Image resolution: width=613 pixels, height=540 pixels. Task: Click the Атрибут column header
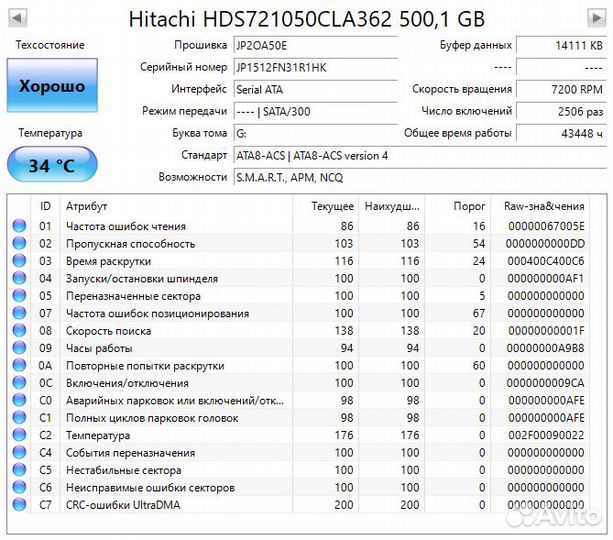(x=176, y=206)
